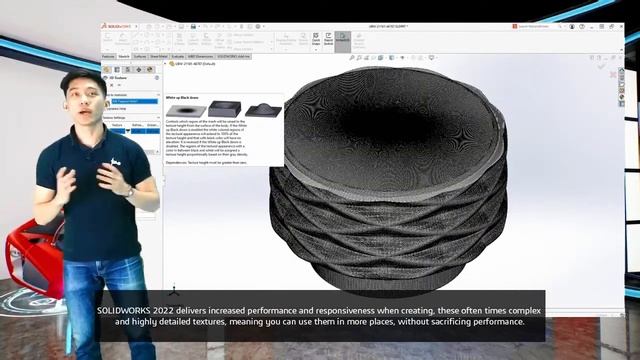Image resolution: width=640 pixels, height=360 pixels.
Task: Click Linear Sketch Pattern in the ribbon
Action: click(246, 42)
